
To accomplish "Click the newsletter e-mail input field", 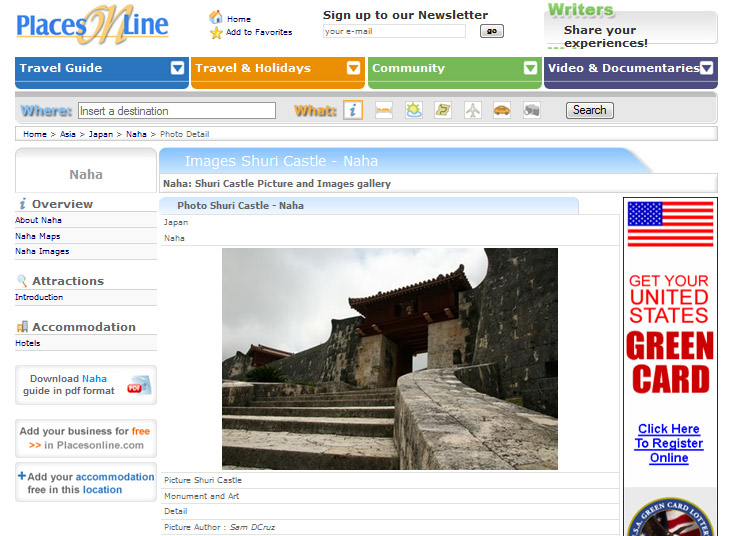I will [x=394, y=31].
